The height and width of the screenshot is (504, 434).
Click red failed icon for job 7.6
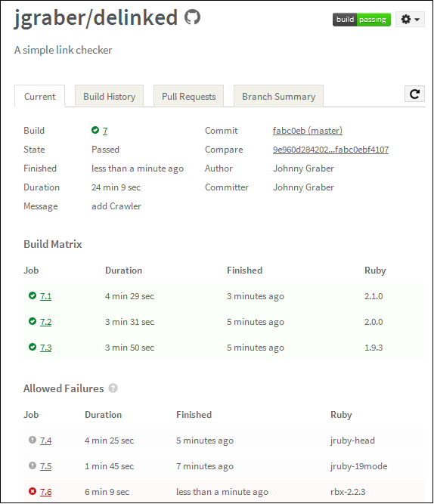[x=33, y=491]
